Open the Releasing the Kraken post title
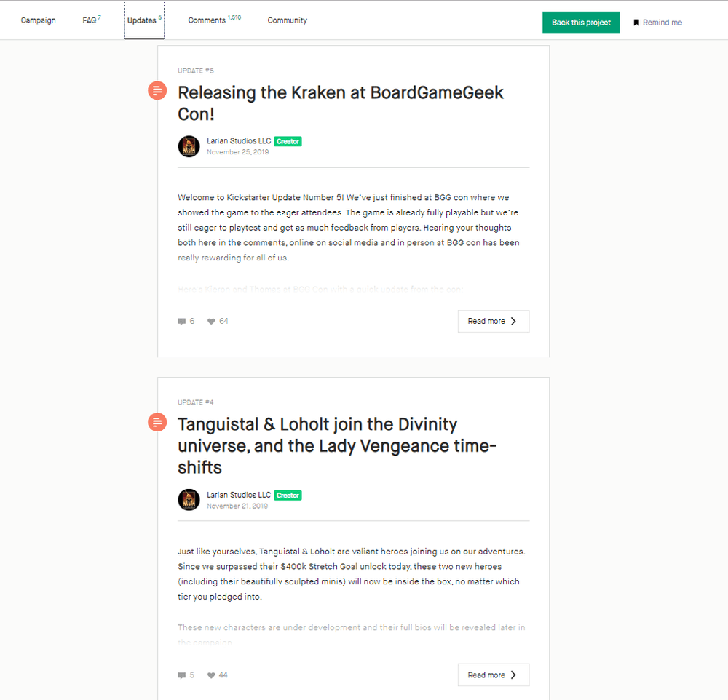728x700 pixels. pyautogui.click(x=340, y=103)
